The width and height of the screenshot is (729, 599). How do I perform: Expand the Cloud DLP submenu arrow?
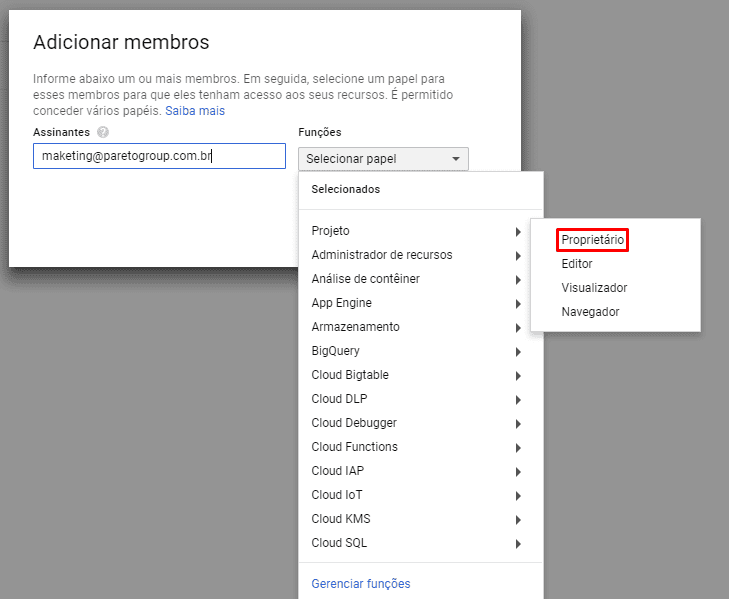coord(518,400)
